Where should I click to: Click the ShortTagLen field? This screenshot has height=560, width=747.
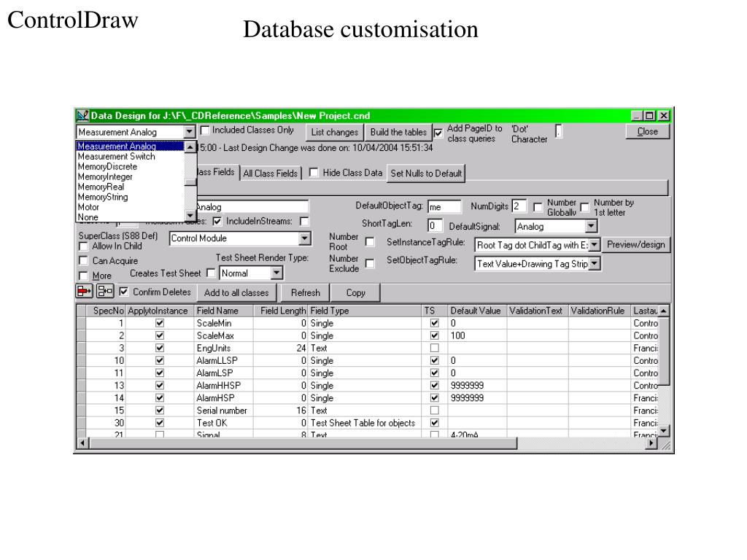pyautogui.click(x=435, y=225)
